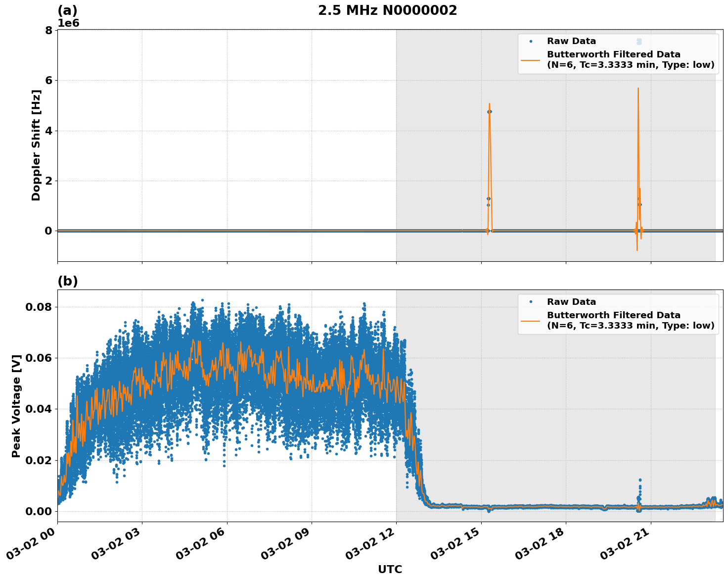Select the "(a)" panel label
728x580 pixels.
[67, 10]
